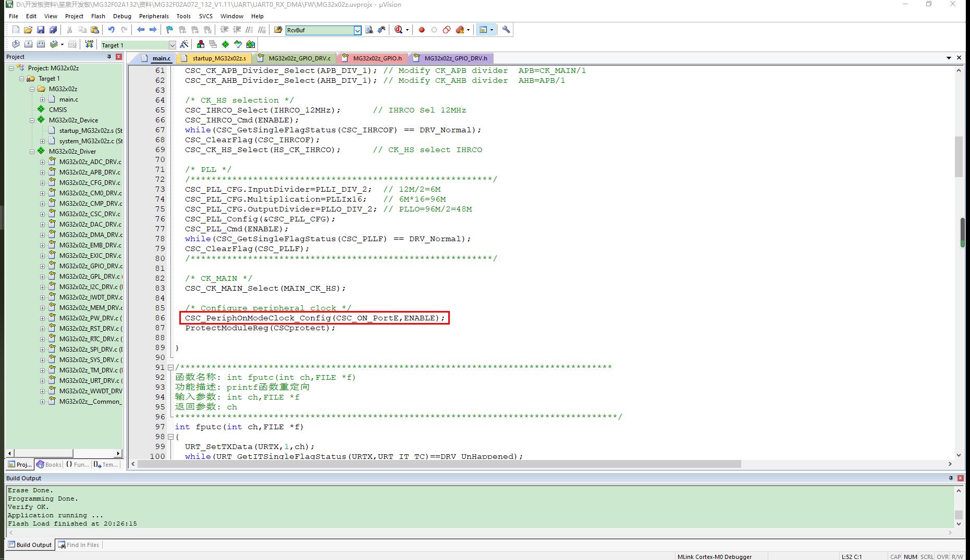Switch to the Find In Files tab
This screenshot has height=560, width=970.
(x=78, y=545)
